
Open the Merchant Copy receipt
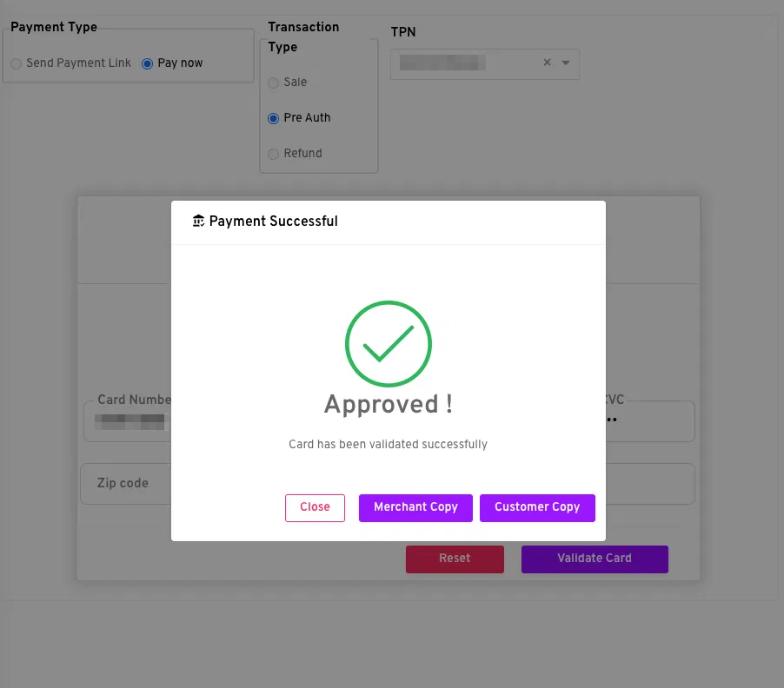click(415, 507)
